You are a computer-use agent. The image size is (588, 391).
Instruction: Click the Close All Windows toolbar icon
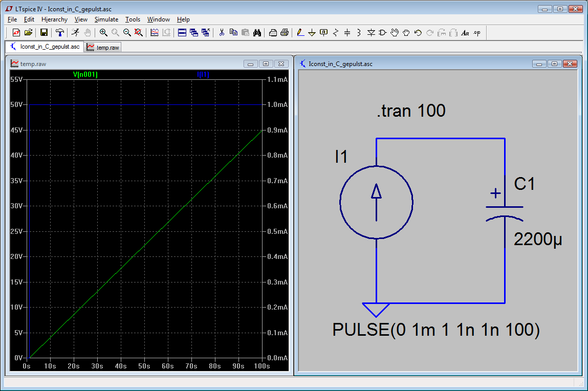[206, 33]
